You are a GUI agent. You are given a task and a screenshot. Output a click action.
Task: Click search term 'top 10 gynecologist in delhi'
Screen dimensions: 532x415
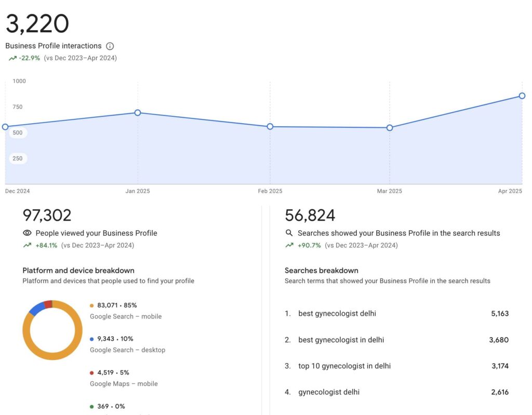point(344,366)
